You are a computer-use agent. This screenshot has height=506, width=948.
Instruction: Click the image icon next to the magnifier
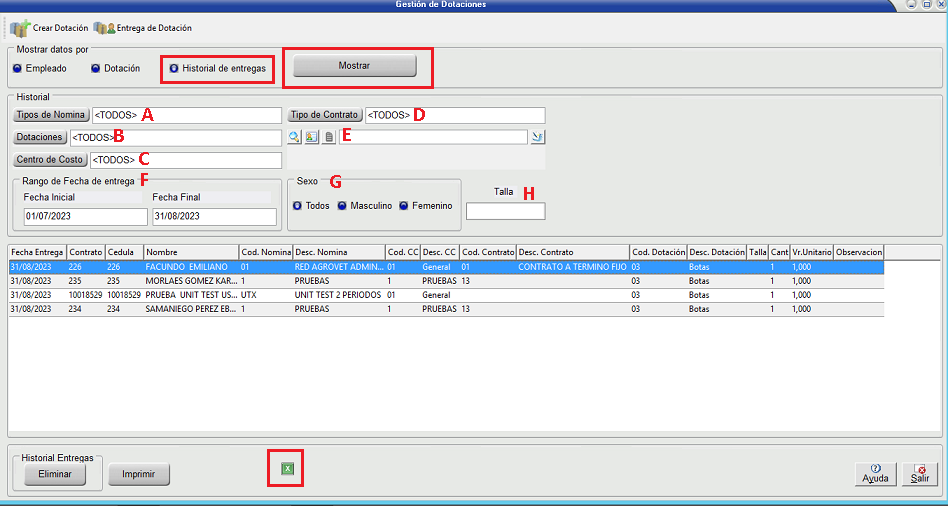pos(312,138)
